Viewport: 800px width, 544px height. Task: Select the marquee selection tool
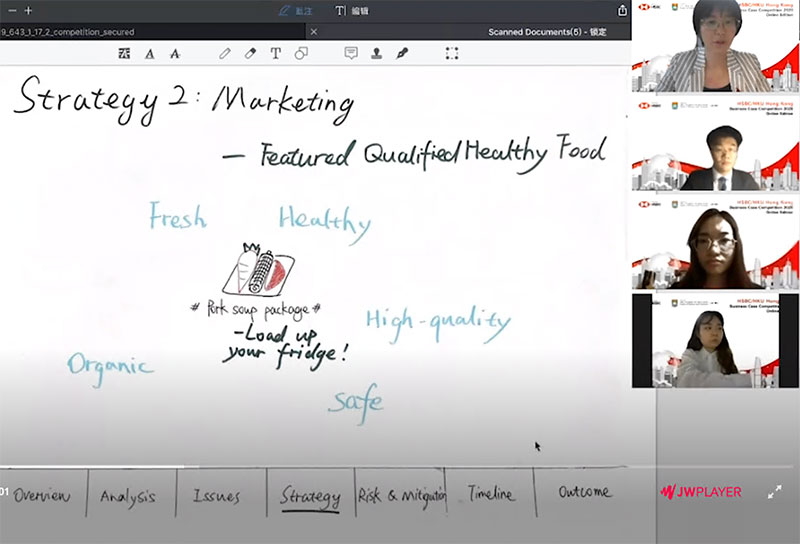pos(452,53)
